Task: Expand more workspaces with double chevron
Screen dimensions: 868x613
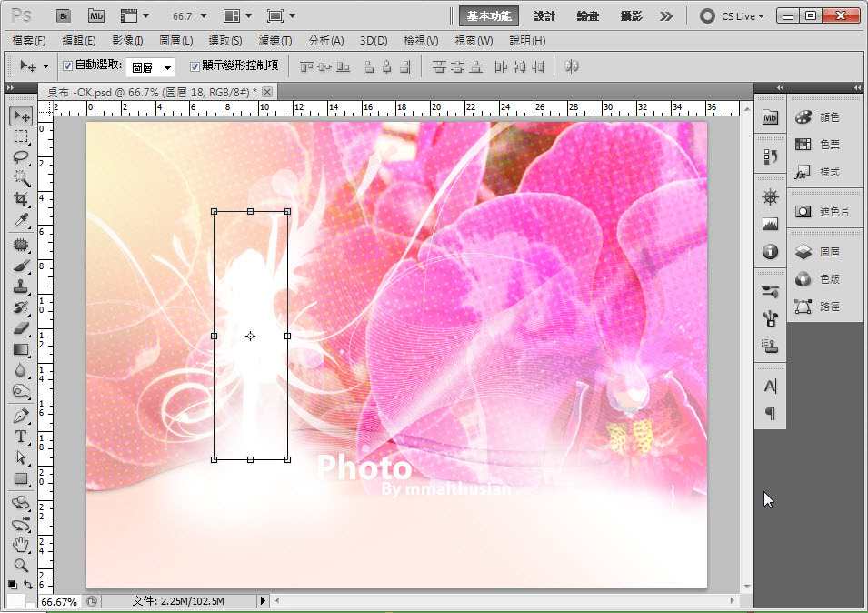Action: click(x=666, y=16)
